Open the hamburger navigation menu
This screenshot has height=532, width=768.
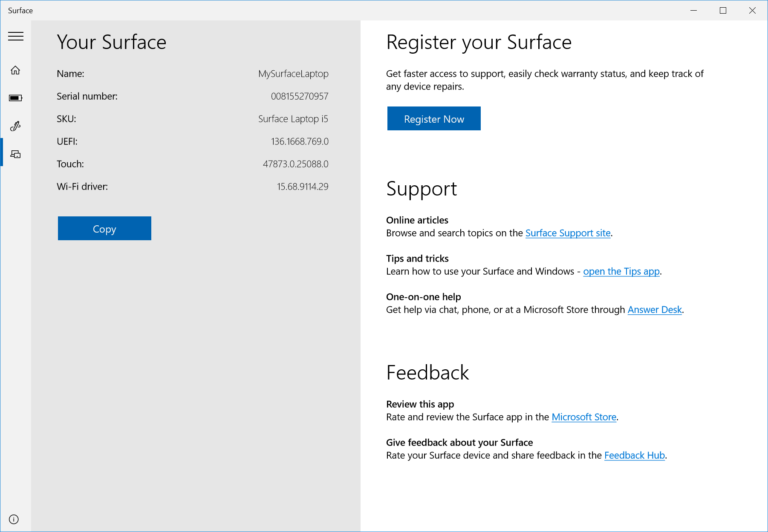[16, 36]
